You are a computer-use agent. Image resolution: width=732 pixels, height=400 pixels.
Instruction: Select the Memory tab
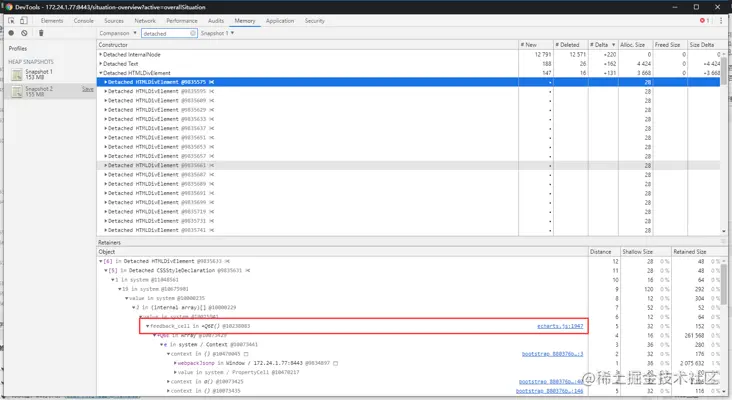pyautogui.click(x=245, y=21)
